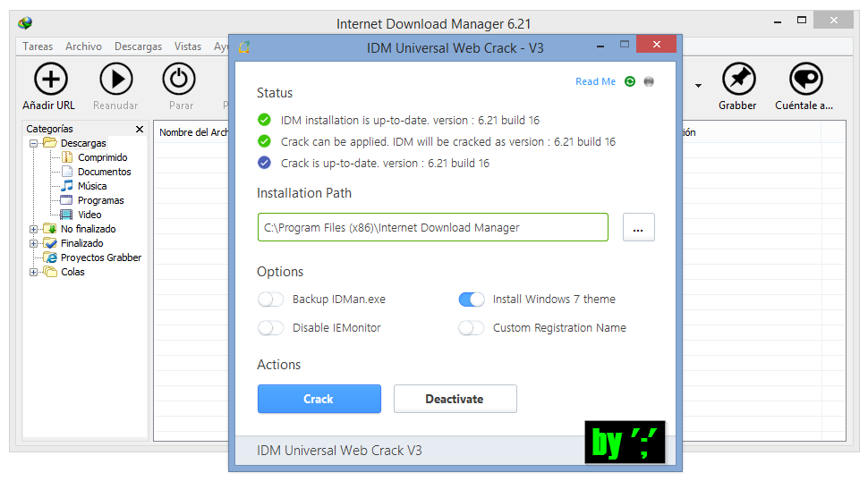The height and width of the screenshot is (481, 868).
Task: Open the Vistas menu
Action: [188, 46]
